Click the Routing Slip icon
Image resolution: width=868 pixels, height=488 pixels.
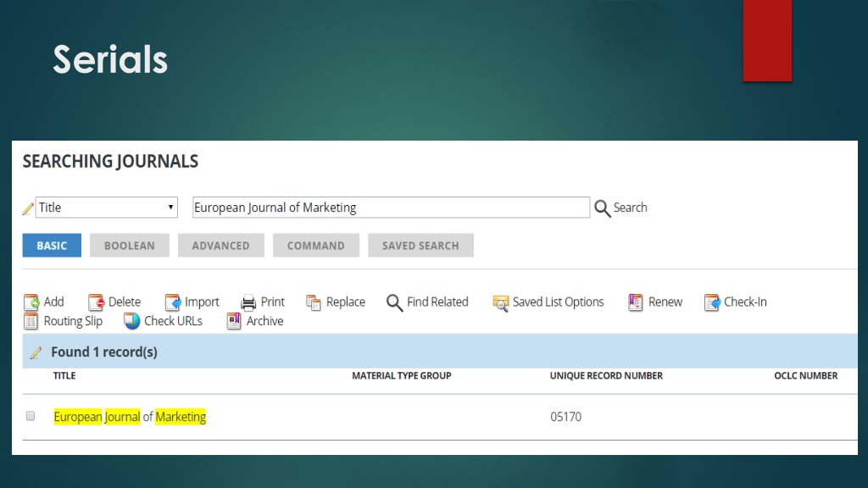[31, 321]
